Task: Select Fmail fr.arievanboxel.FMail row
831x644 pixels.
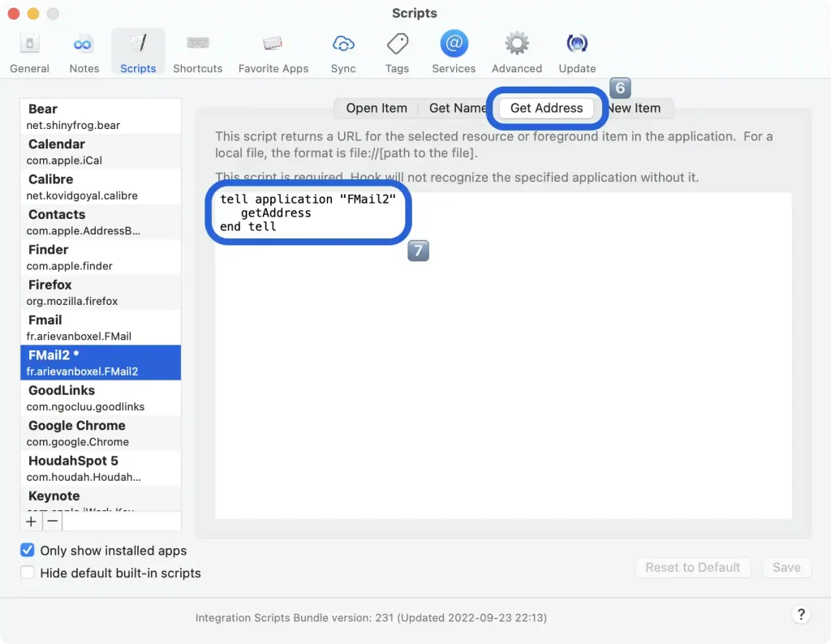Action: [x=101, y=328]
